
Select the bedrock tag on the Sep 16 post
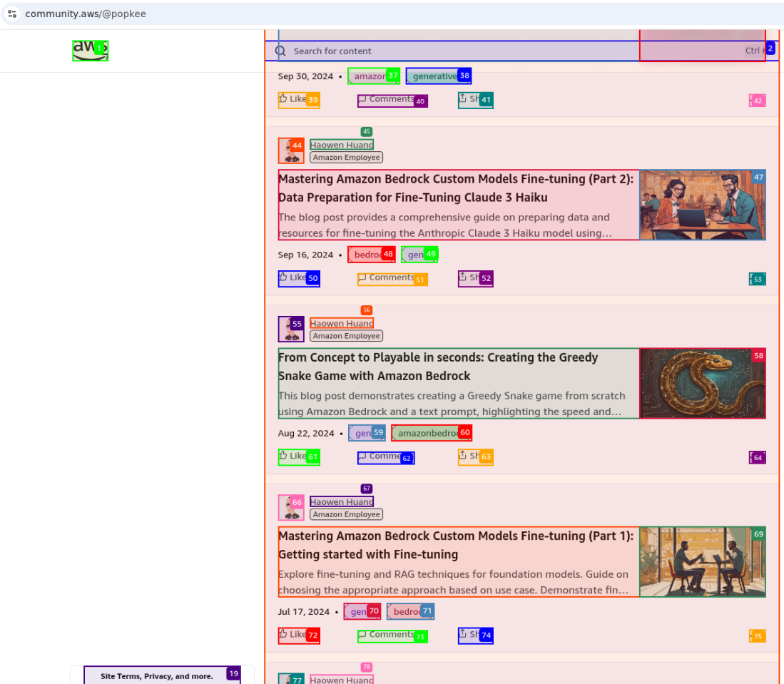pos(370,254)
